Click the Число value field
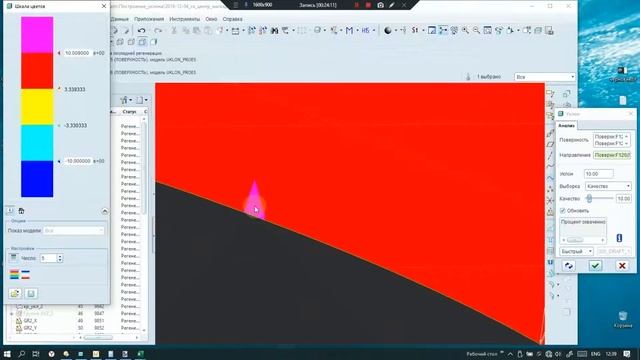Image resolution: width=640 pixels, height=360 pixels. (48, 258)
